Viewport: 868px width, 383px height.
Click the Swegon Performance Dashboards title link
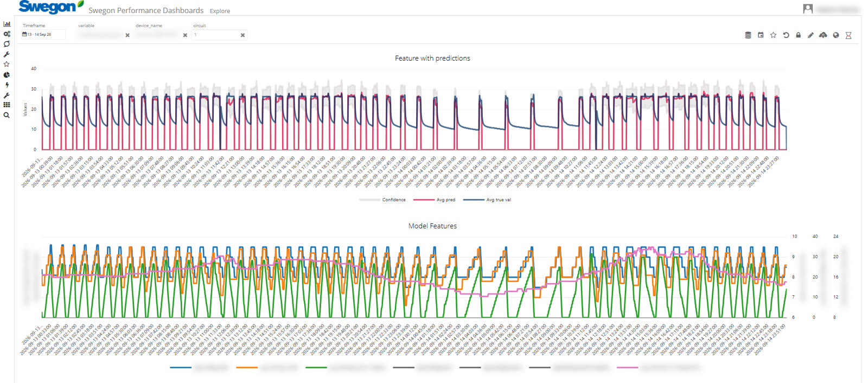146,10
